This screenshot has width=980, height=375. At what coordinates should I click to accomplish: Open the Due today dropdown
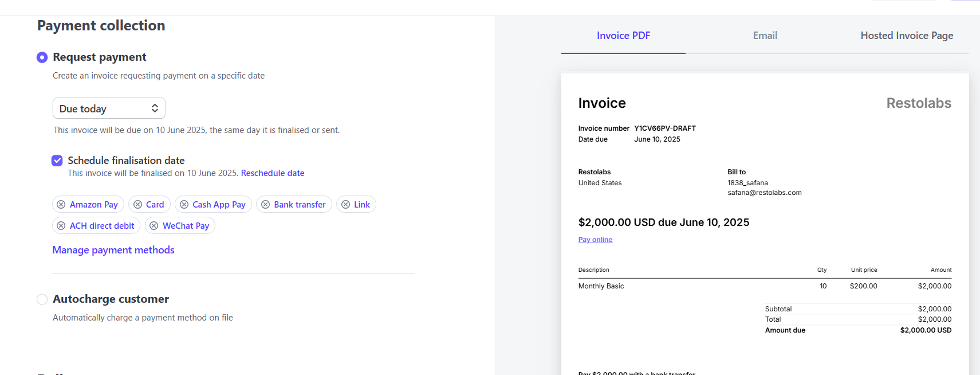click(109, 108)
